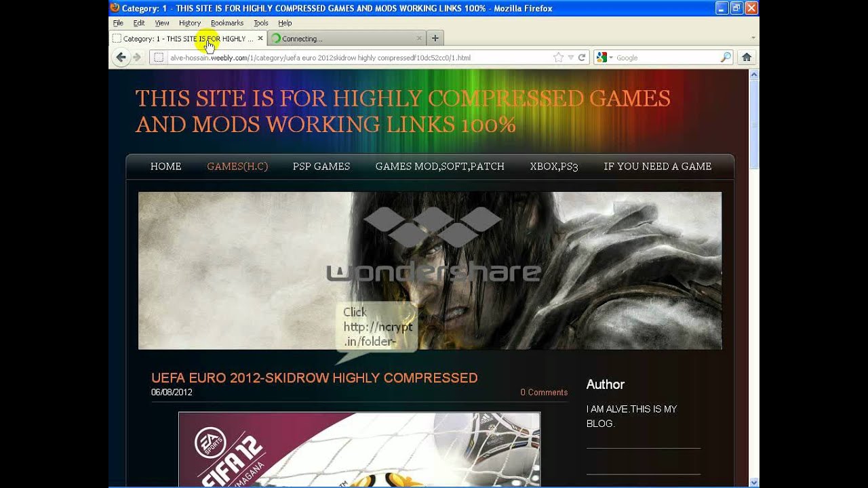Image resolution: width=868 pixels, height=488 pixels.
Task: Open the Edit menu
Action: 139,23
